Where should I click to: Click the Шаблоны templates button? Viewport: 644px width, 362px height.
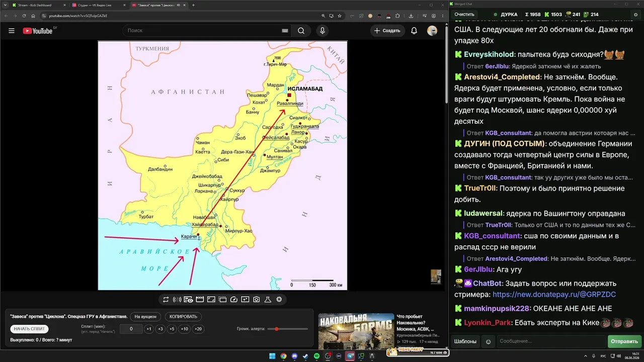(465, 341)
